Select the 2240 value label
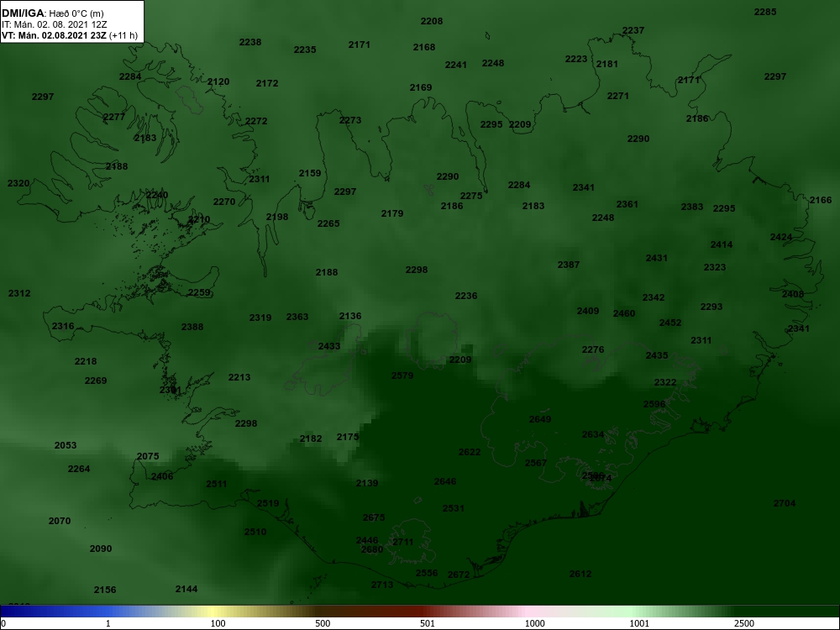This screenshot has width=840, height=630. coord(157,195)
